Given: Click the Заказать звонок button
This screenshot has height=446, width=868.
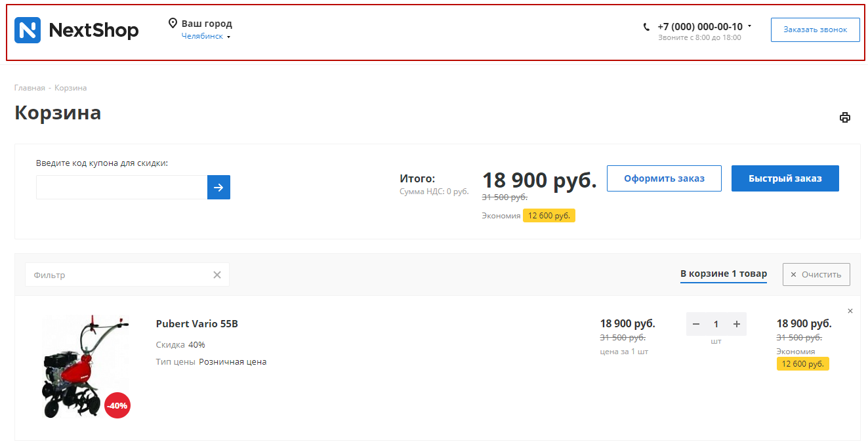Looking at the screenshot, I should tap(815, 30).
